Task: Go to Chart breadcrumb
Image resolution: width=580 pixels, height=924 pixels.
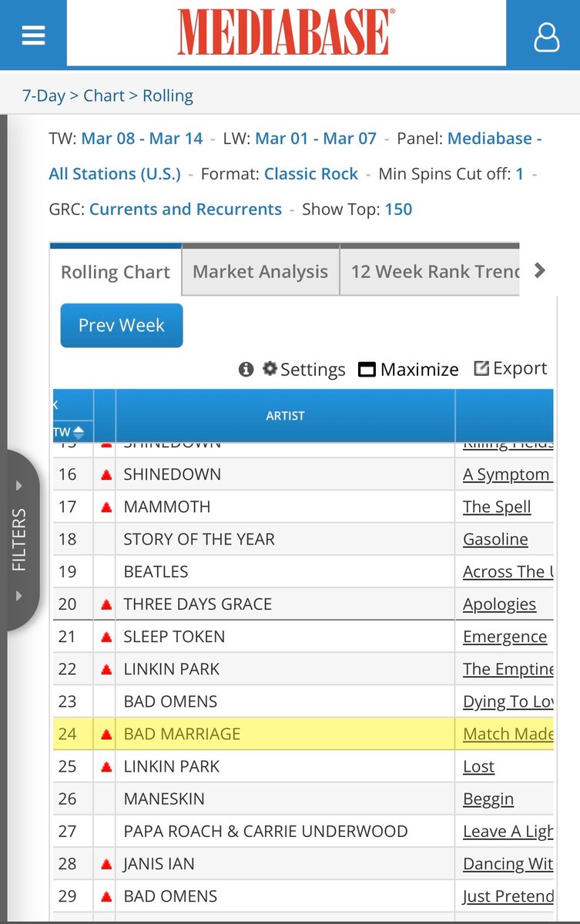Action: point(104,95)
